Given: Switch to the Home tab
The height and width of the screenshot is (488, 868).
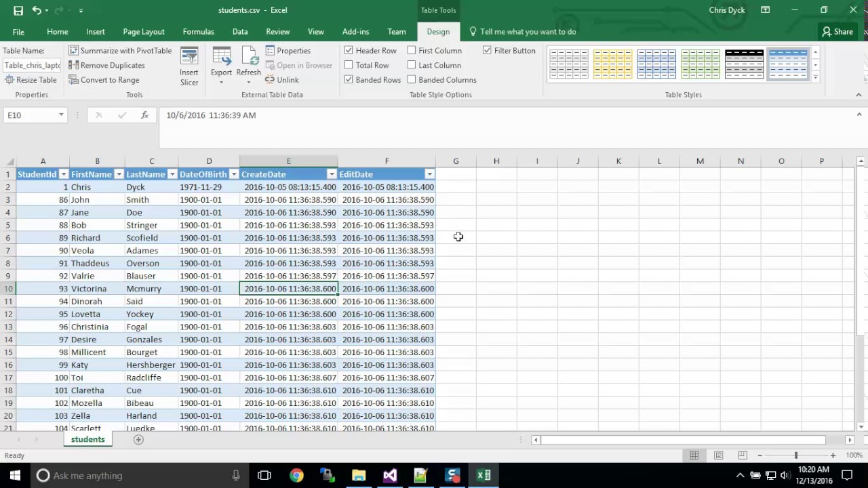Looking at the screenshot, I should [x=58, y=32].
